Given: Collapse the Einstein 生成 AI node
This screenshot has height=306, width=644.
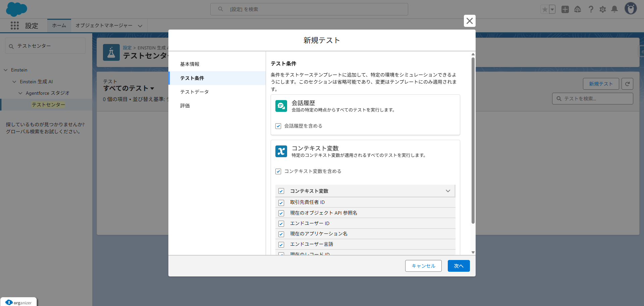Looking at the screenshot, I should [14, 82].
